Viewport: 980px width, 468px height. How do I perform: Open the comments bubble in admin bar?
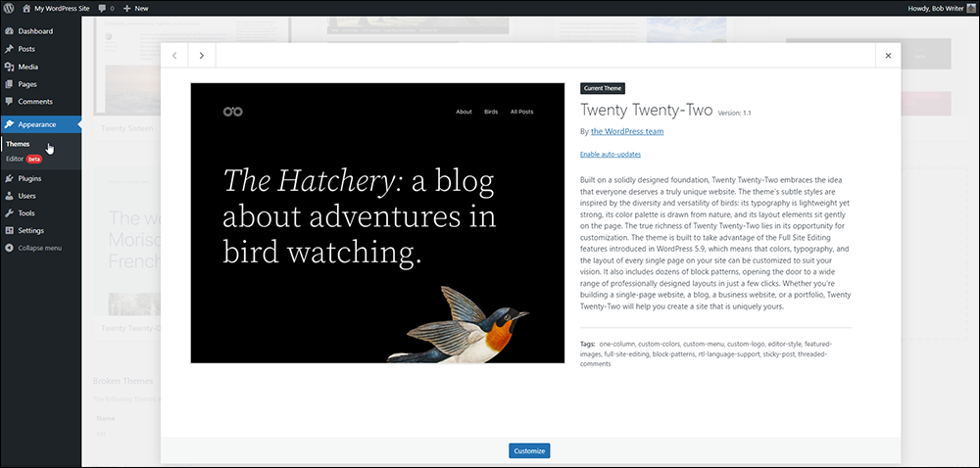coord(106,8)
